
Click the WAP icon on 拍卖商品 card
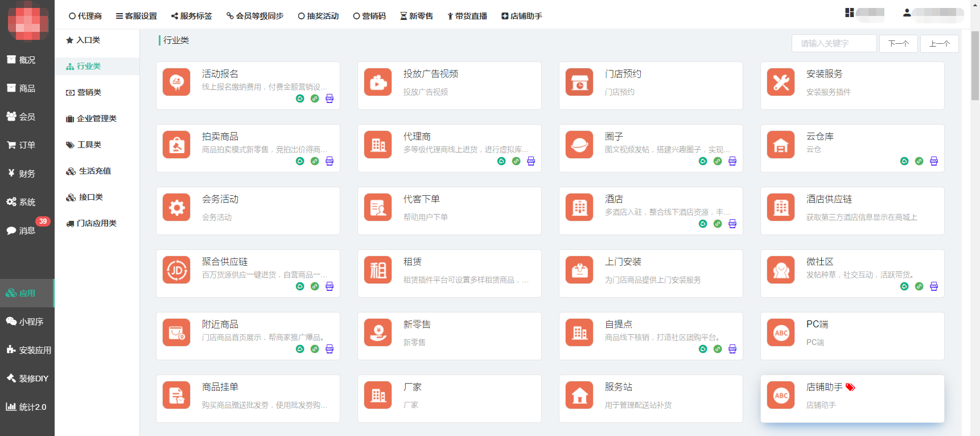(330, 161)
